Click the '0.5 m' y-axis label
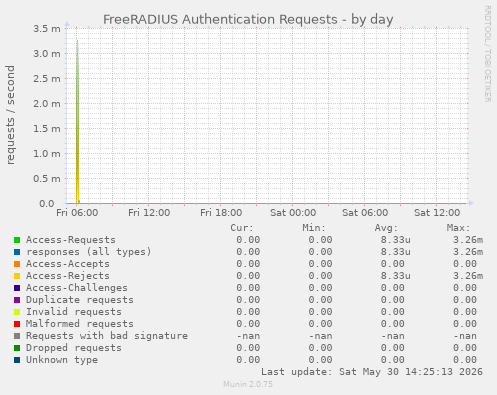This screenshot has width=497, height=395. pyautogui.click(x=47, y=179)
